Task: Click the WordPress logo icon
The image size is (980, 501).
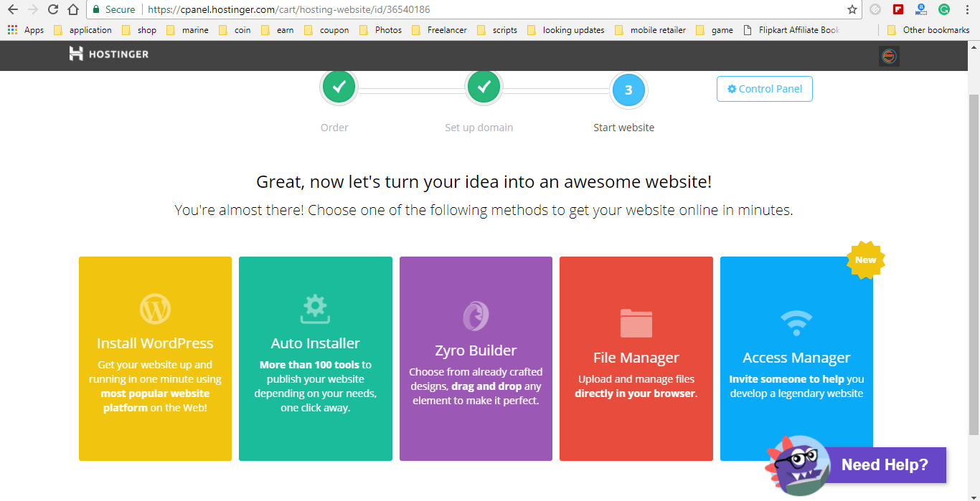Action: tap(155, 310)
